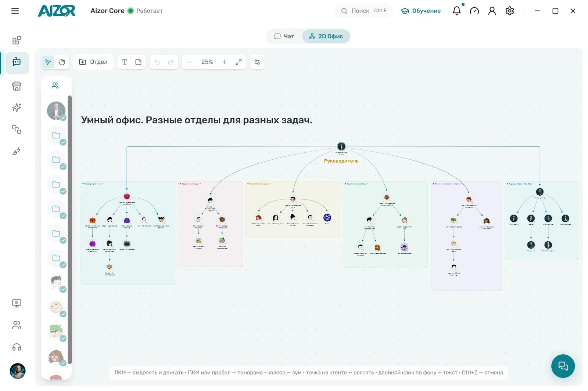Open the presentation screen icon in sidebar
The image size is (588, 391).
click(17, 303)
